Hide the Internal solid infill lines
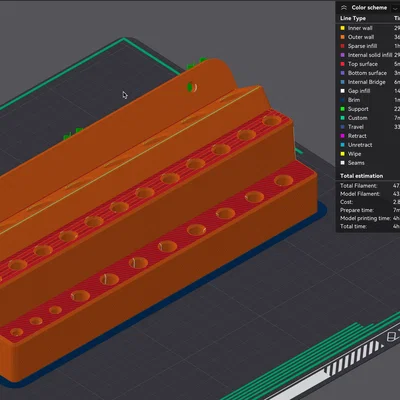The height and width of the screenshot is (400, 400). click(370, 55)
